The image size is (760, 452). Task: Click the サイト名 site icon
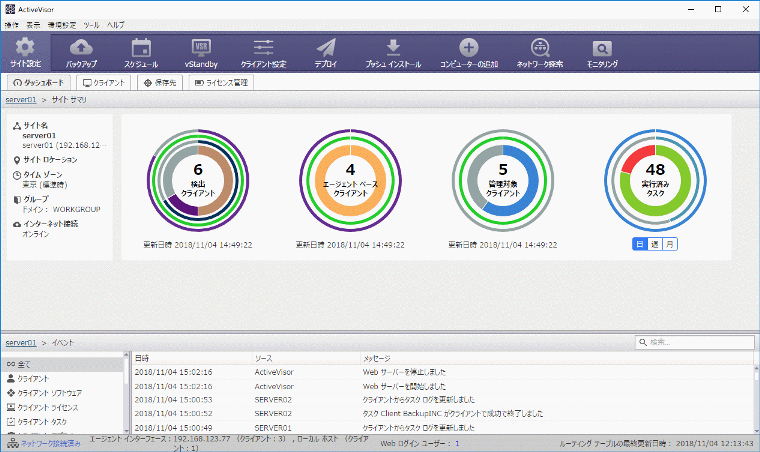[x=16, y=125]
